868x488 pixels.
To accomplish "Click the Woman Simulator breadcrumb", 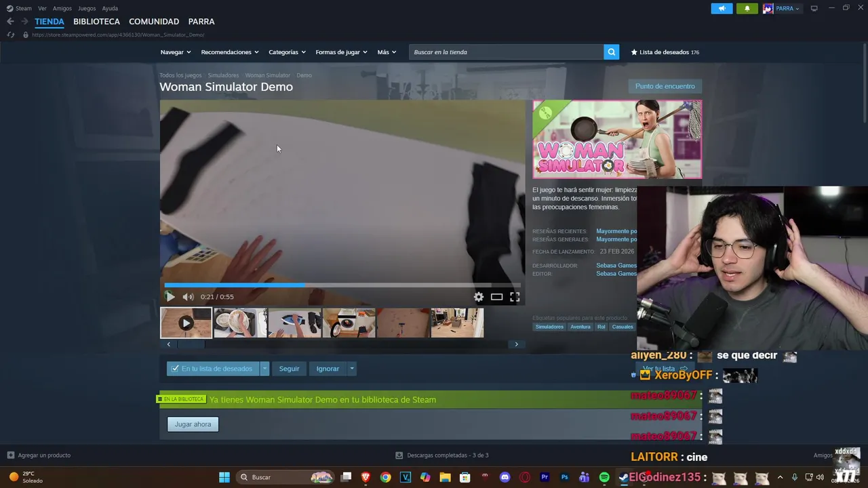I will coord(267,75).
